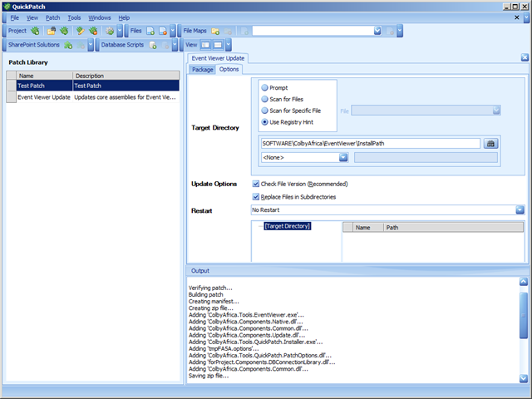Toggle Replace Files in Subdirectories checkbox
This screenshot has height=399, width=532.
pos(256,197)
